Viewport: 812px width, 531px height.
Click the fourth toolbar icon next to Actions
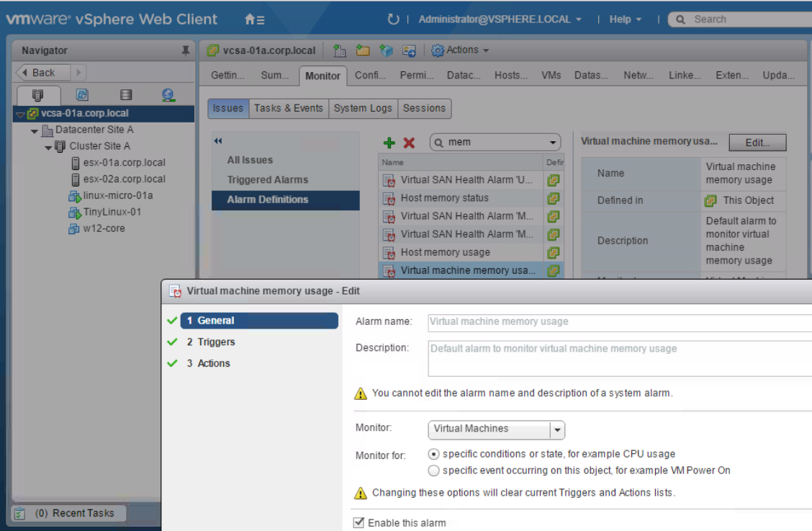pyautogui.click(x=409, y=50)
